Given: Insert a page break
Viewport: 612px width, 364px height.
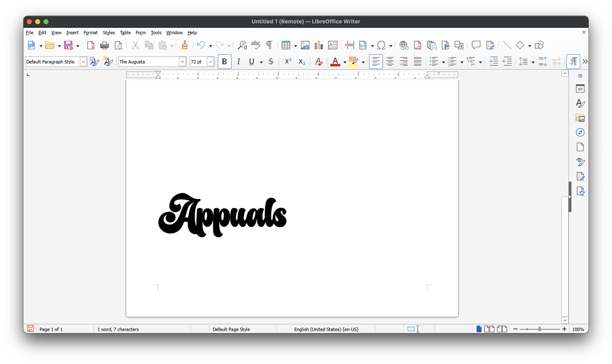Looking at the screenshot, I should (x=350, y=45).
